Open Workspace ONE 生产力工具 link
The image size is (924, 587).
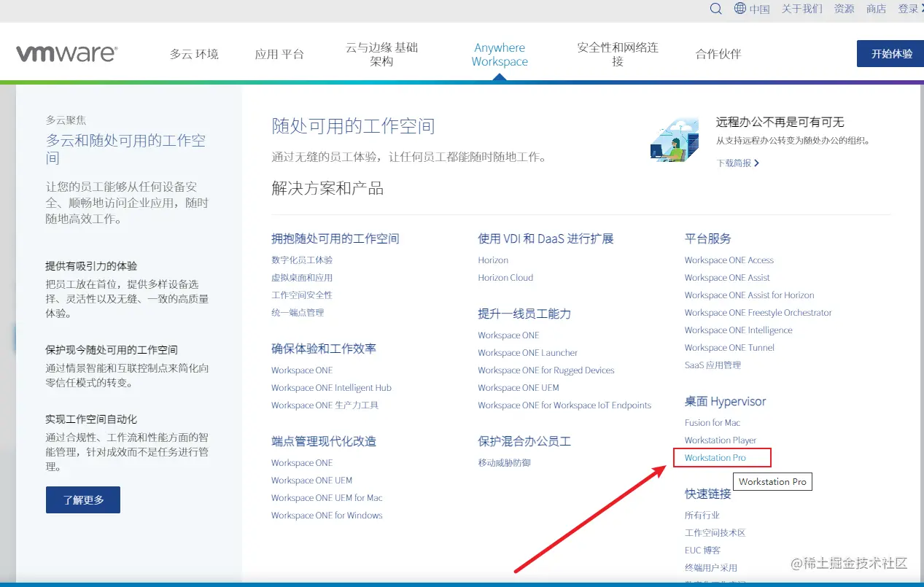coord(325,405)
